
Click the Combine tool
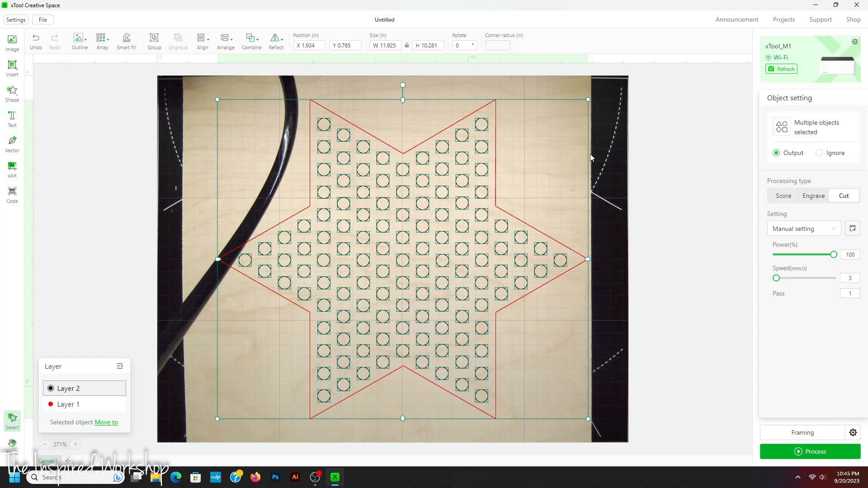pyautogui.click(x=251, y=41)
